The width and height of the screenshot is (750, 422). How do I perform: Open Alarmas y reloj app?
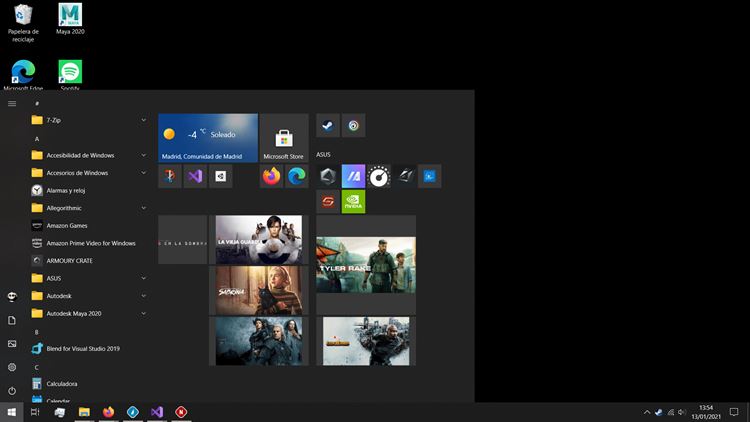coord(89,190)
